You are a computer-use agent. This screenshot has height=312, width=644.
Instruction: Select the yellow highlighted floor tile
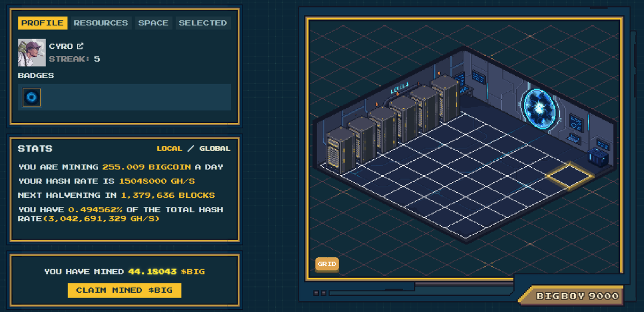[x=569, y=175]
